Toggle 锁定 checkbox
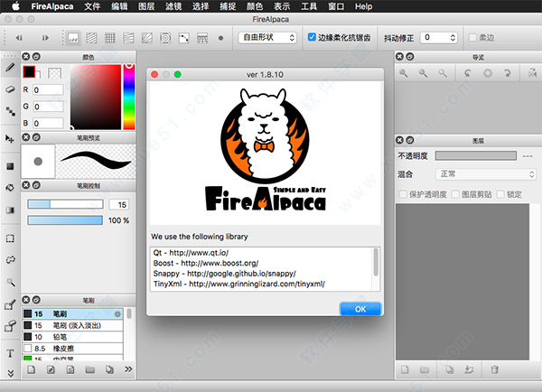The image size is (542, 392). click(x=500, y=194)
